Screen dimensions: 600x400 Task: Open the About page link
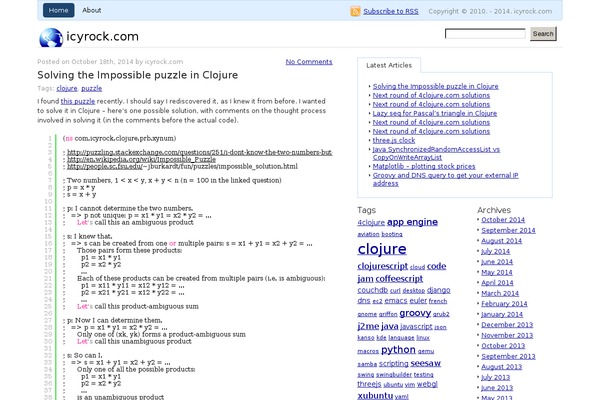pos(91,10)
